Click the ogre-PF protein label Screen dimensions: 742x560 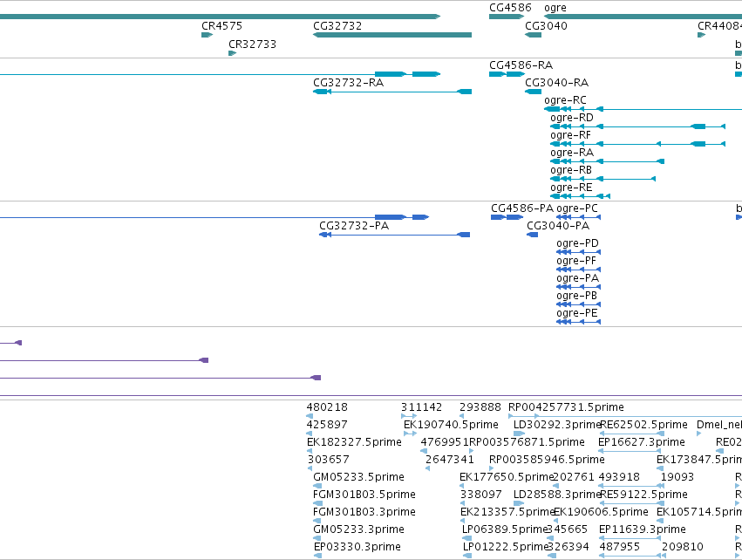576,261
